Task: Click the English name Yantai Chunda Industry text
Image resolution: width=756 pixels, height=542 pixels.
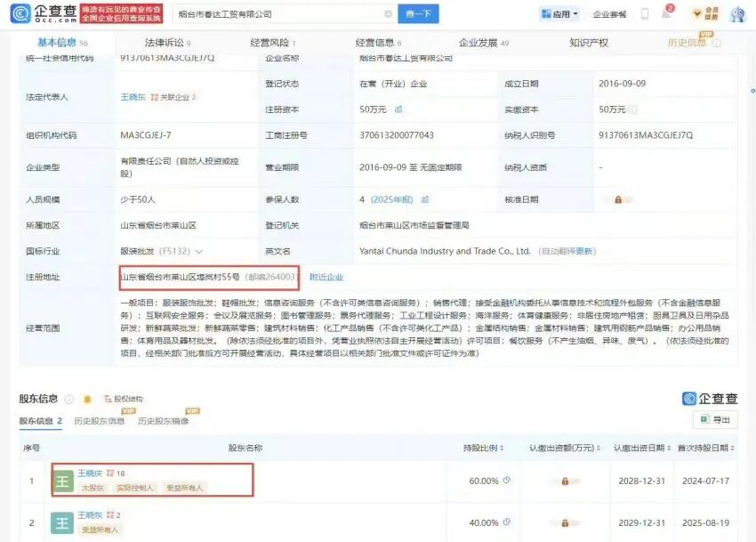Action: click(x=445, y=251)
